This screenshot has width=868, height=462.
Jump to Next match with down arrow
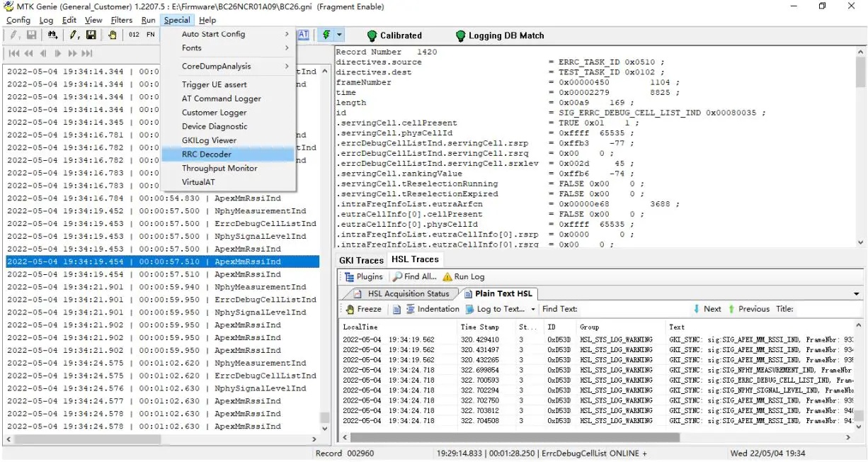(x=707, y=309)
